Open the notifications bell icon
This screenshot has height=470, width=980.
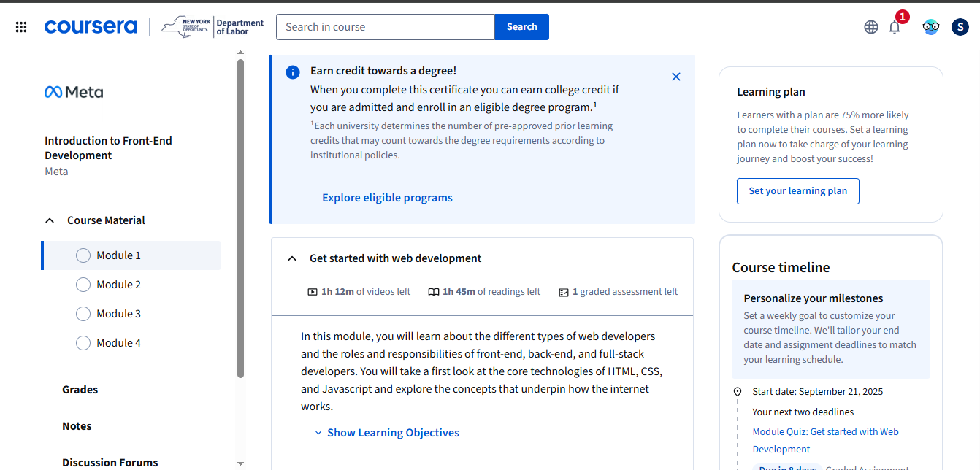(x=895, y=28)
